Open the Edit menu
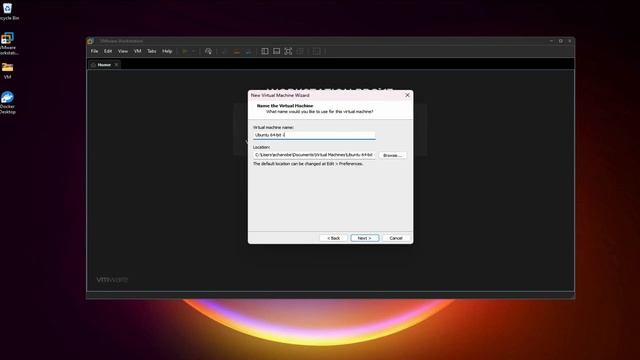The image size is (640, 360). [108, 51]
